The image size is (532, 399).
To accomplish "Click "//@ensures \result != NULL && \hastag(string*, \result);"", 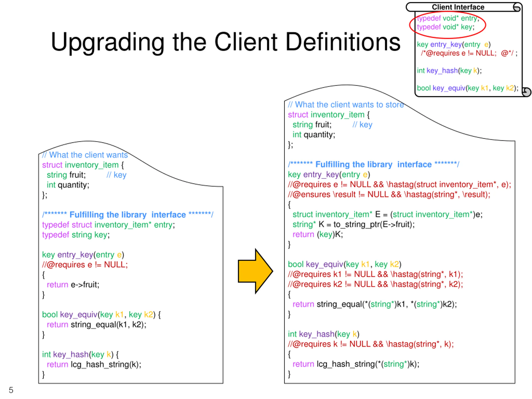I will pyautogui.click(x=389, y=194).
